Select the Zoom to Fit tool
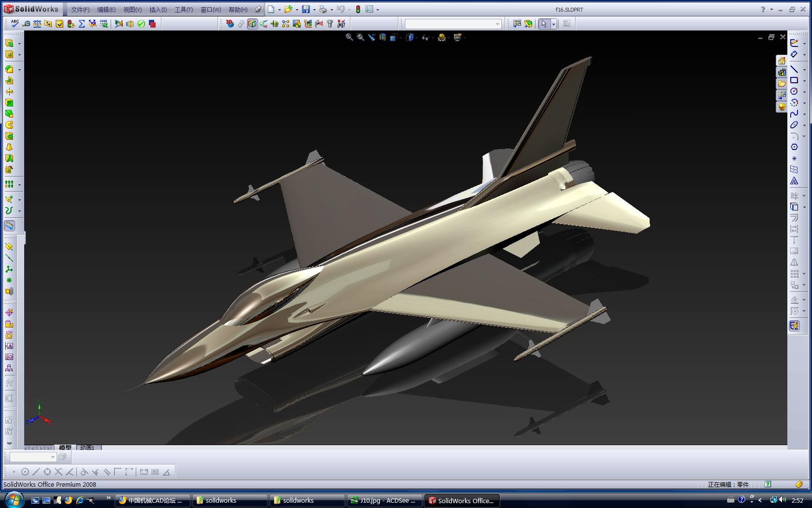 349,37
